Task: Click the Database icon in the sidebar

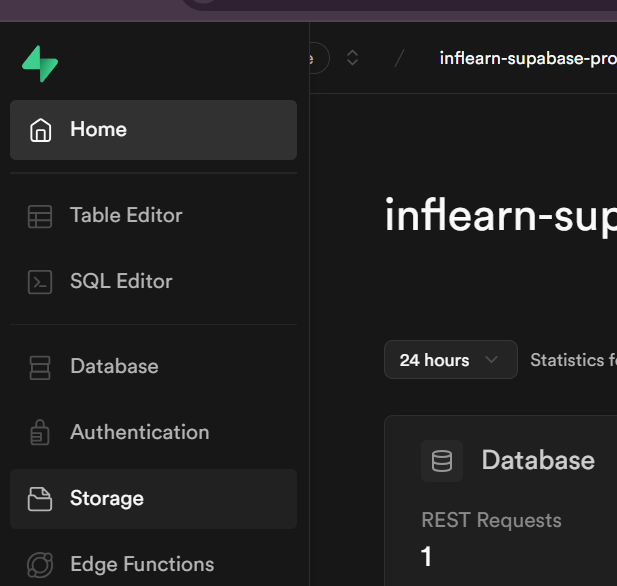Action: [40, 367]
